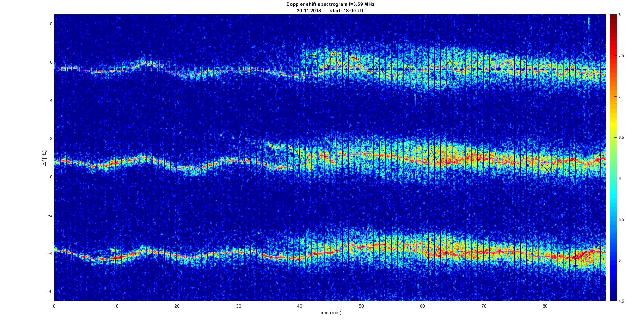Click the y-axis label "Δf [Hz]"
The height and width of the screenshot is (323, 644).
pos(44,158)
